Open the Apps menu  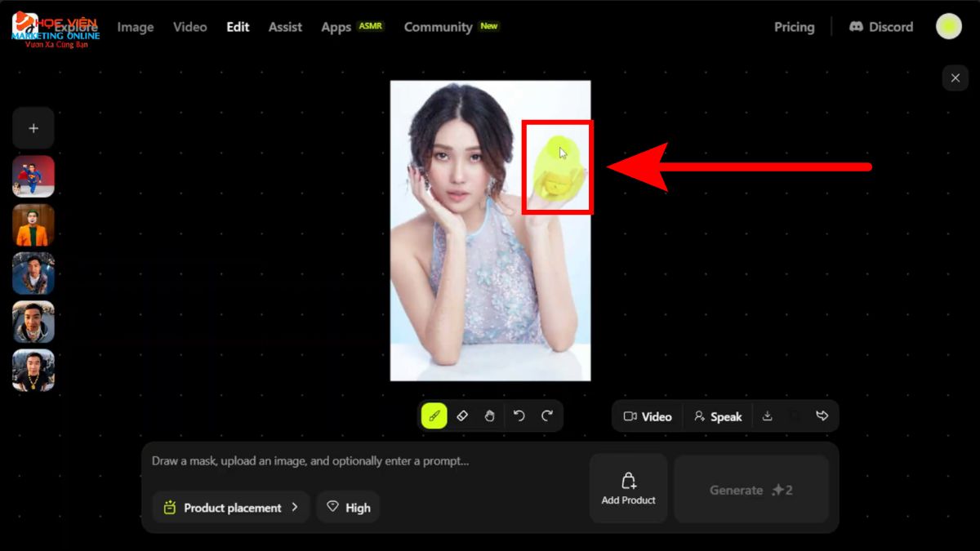tap(336, 27)
